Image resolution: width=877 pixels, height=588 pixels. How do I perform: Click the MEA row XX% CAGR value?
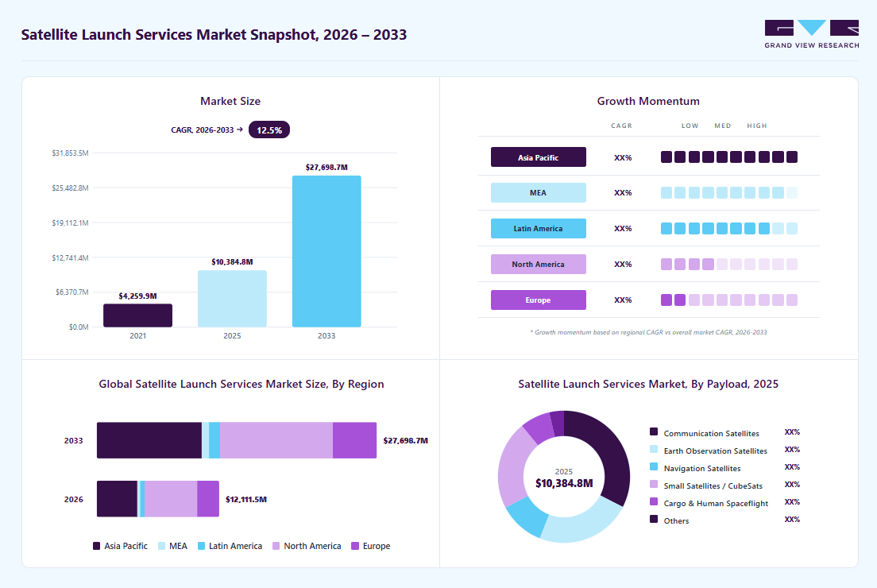(x=623, y=192)
